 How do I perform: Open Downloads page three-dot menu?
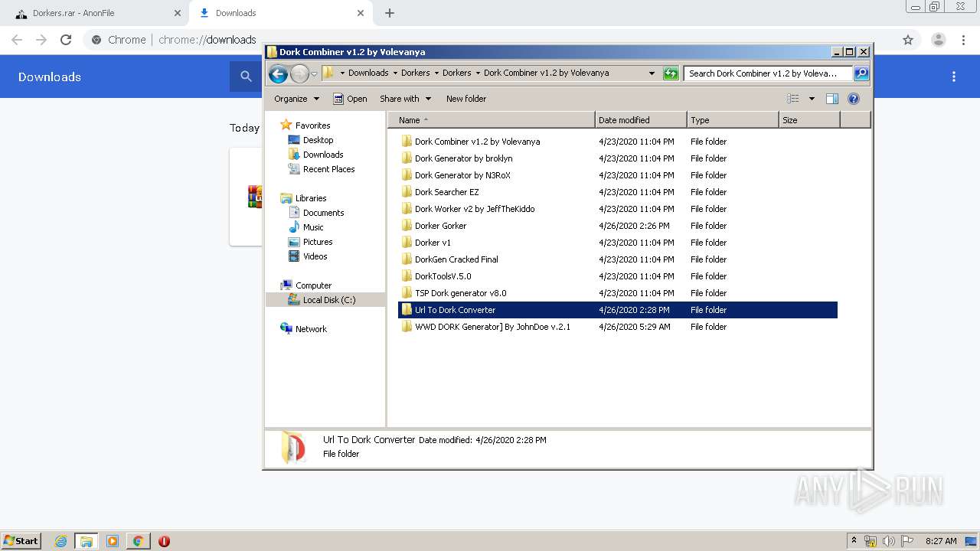pyautogui.click(x=954, y=77)
